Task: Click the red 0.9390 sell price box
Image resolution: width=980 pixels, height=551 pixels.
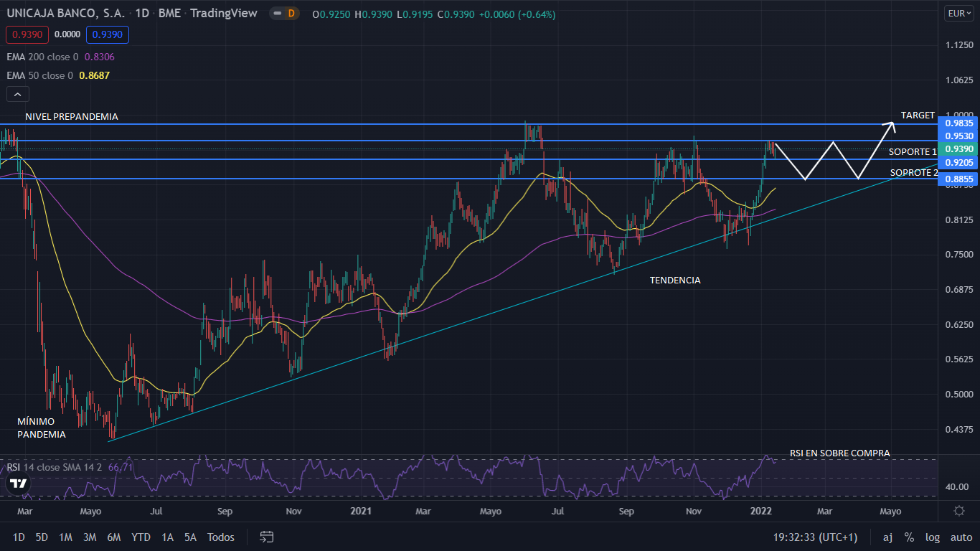Action: (x=27, y=34)
